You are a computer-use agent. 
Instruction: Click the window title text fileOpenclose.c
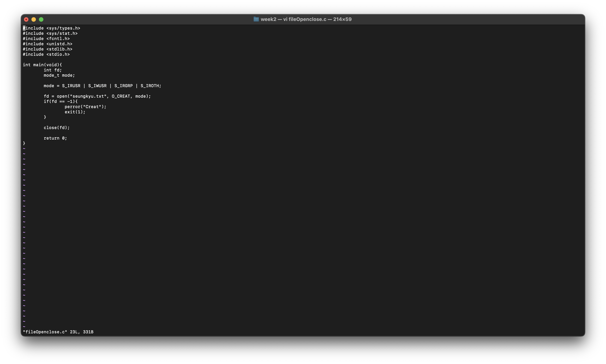coord(307,19)
